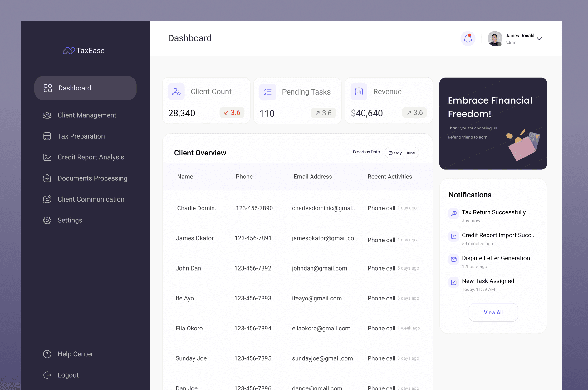588x390 pixels.
Task: Select the James Okafor client name
Action: tap(195, 238)
